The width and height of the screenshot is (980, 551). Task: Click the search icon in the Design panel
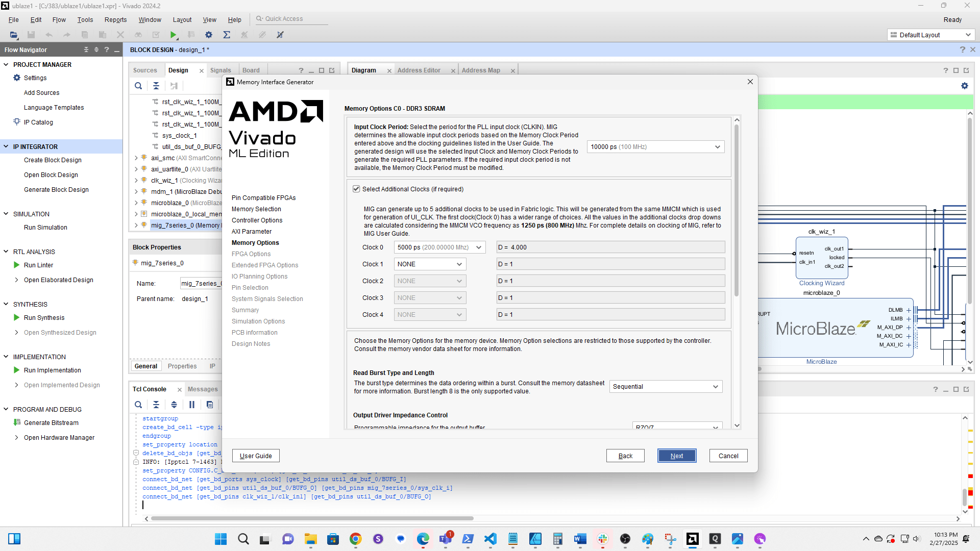coord(138,86)
